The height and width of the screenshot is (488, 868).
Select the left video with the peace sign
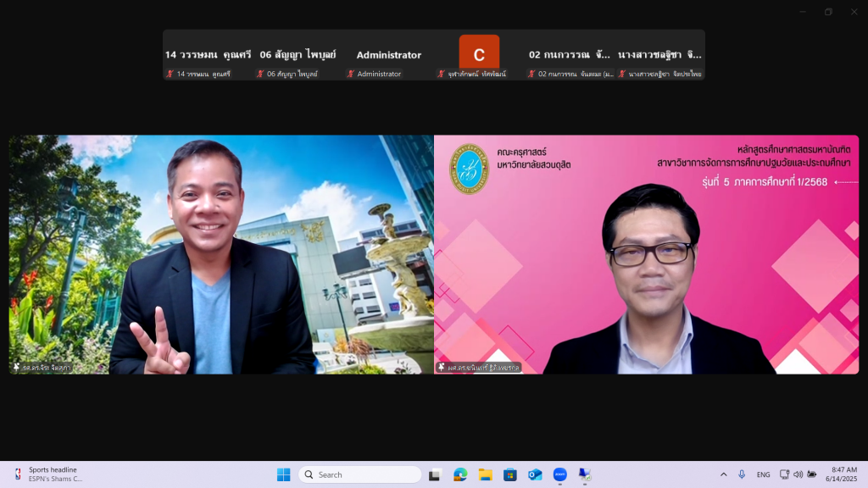pyautogui.click(x=221, y=254)
